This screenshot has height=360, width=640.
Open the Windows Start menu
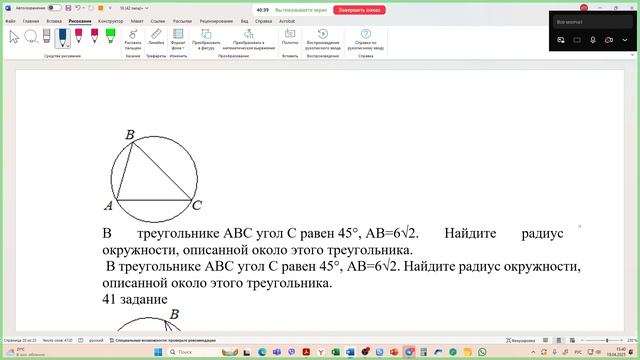coord(158,352)
